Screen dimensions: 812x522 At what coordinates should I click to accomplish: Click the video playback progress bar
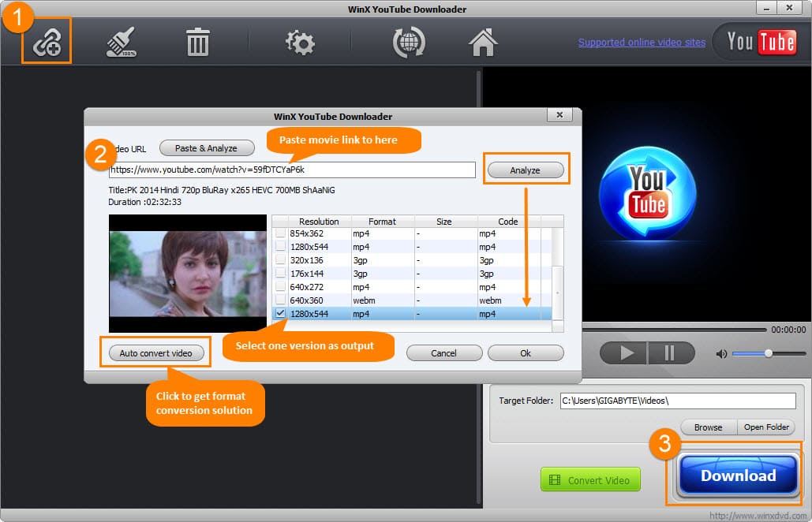coord(674,330)
